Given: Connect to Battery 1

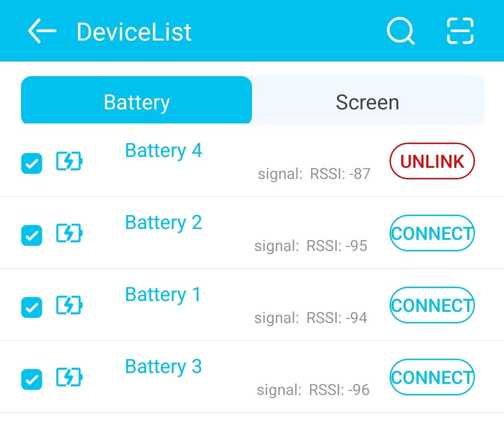Looking at the screenshot, I should click(x=432, y=305).
